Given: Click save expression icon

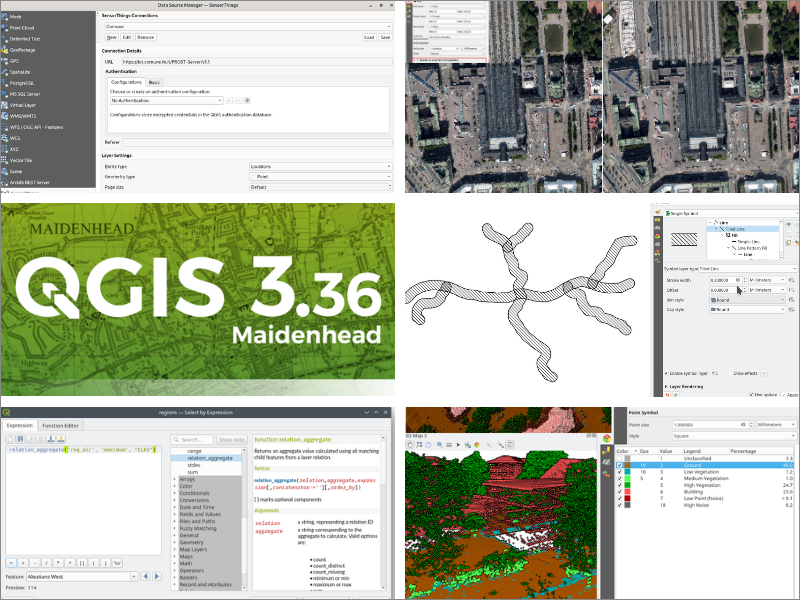Looking at the screenshot, I should click(20, 439).
